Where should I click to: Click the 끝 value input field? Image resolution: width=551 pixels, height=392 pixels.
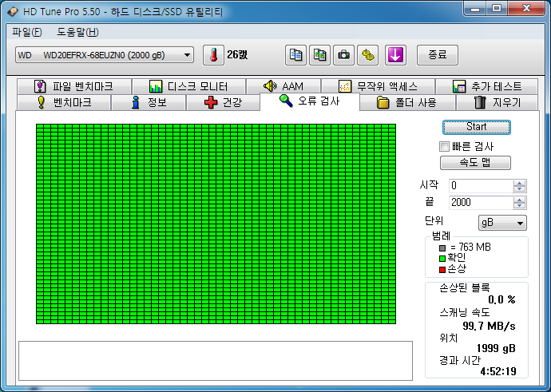[481, 203]
